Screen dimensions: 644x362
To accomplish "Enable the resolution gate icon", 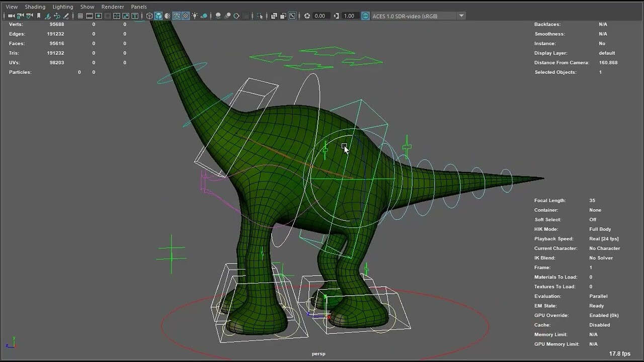I will coord(99,16).
